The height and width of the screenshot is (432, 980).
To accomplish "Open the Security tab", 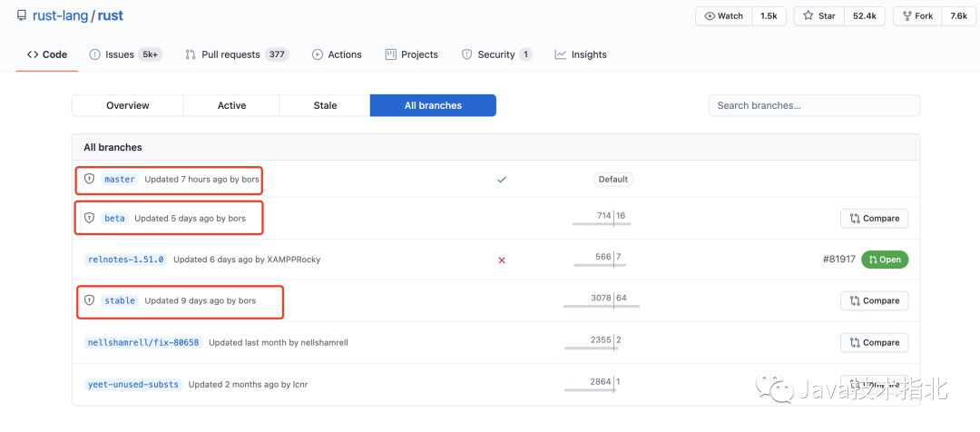I will coord(495,54).
